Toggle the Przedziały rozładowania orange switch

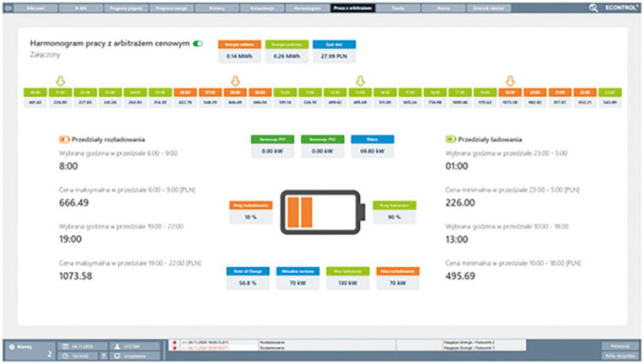coord(64,140)
